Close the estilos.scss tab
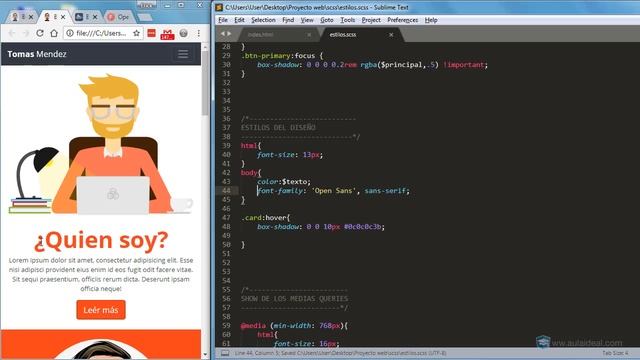This screenshot has width=640, height=360. point(391,35)
